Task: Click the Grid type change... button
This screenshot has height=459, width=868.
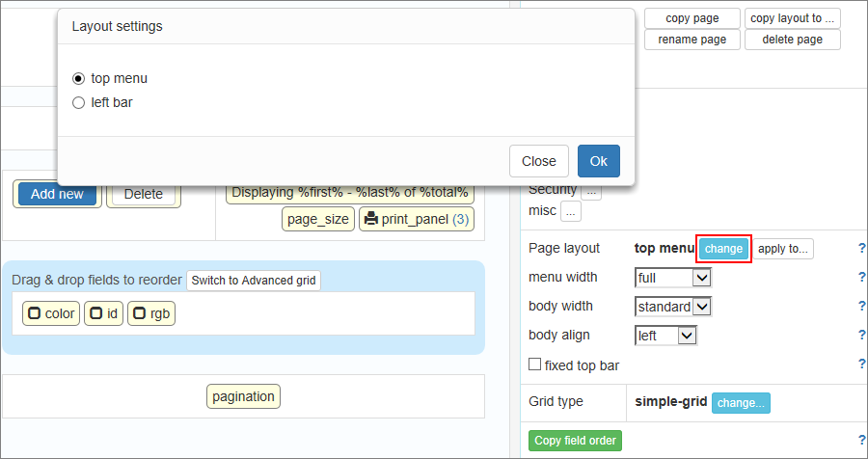Action: [x=741, y=402]
